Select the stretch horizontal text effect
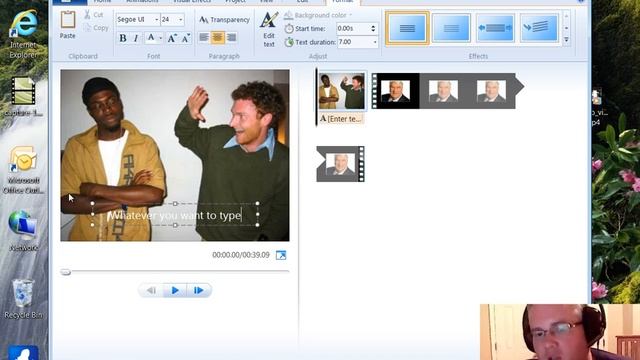The height and width of the screenshot is (360, 640). pos(495,28)
